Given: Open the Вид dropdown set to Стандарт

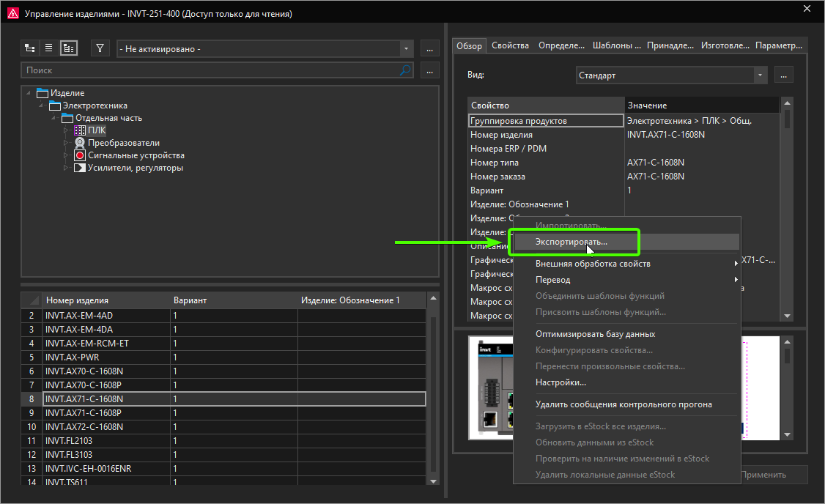Looking at the screenshot, I should [760, 75].
